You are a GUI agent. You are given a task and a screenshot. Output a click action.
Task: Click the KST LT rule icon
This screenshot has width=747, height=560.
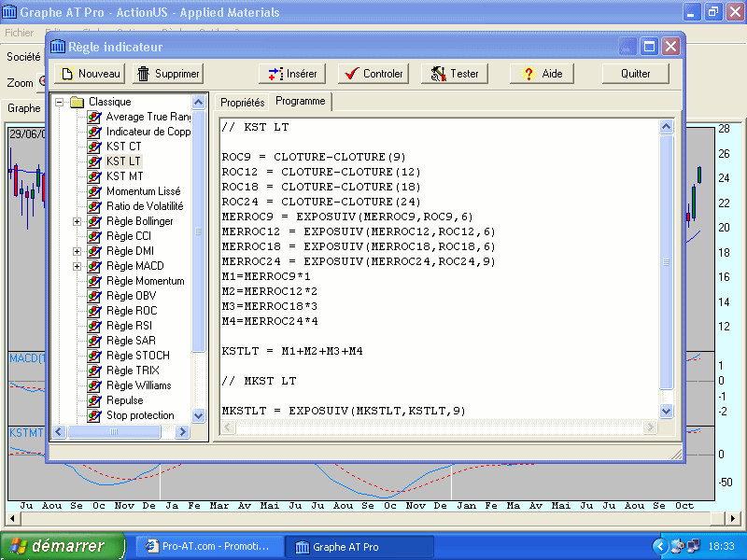click(94, 161)
